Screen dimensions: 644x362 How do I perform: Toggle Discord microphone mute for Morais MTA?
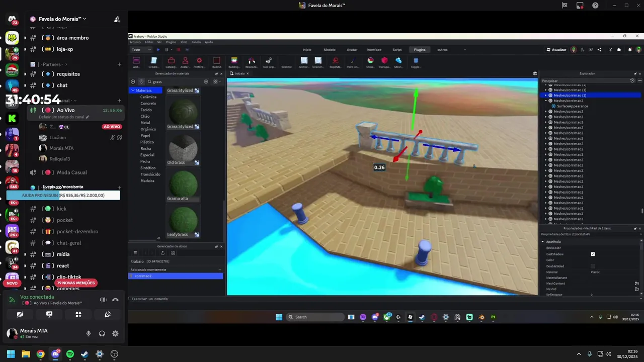pyautogui.click(x=89, y=333)
